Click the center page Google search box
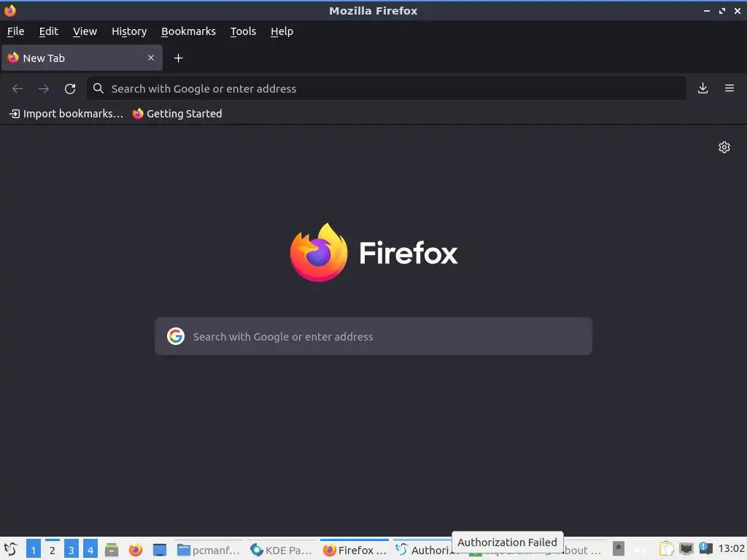Viewport: 747px width, 560px height. (x=373, y=336)
